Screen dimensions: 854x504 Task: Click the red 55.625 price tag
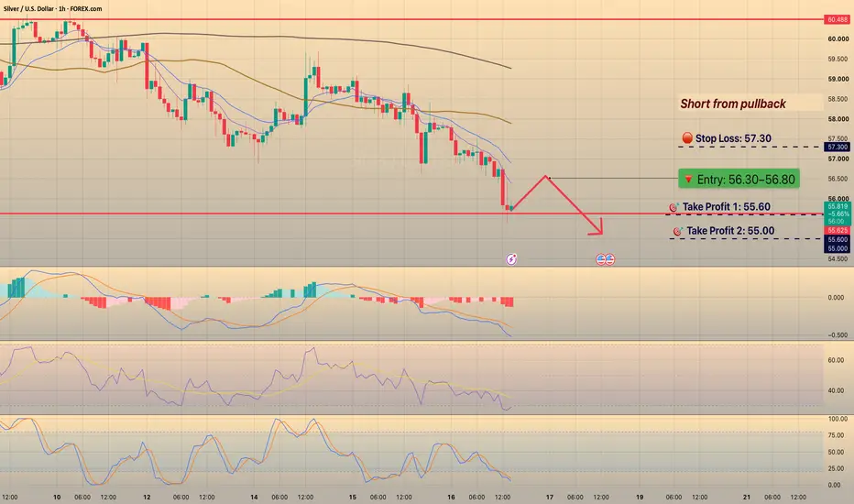(838, 231)
